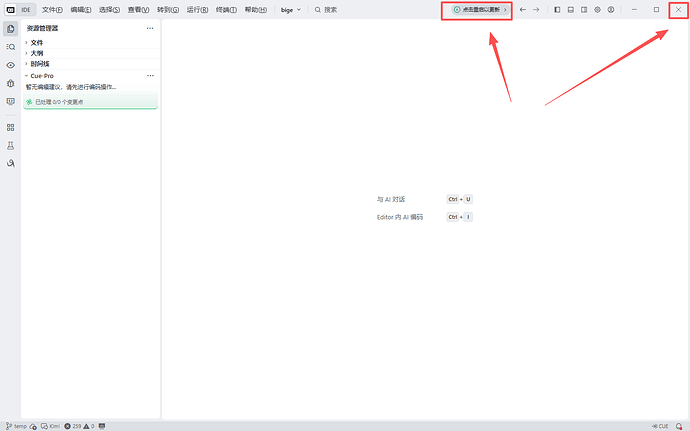
Task: Go back with the left arrow
Action: point(523,10)
